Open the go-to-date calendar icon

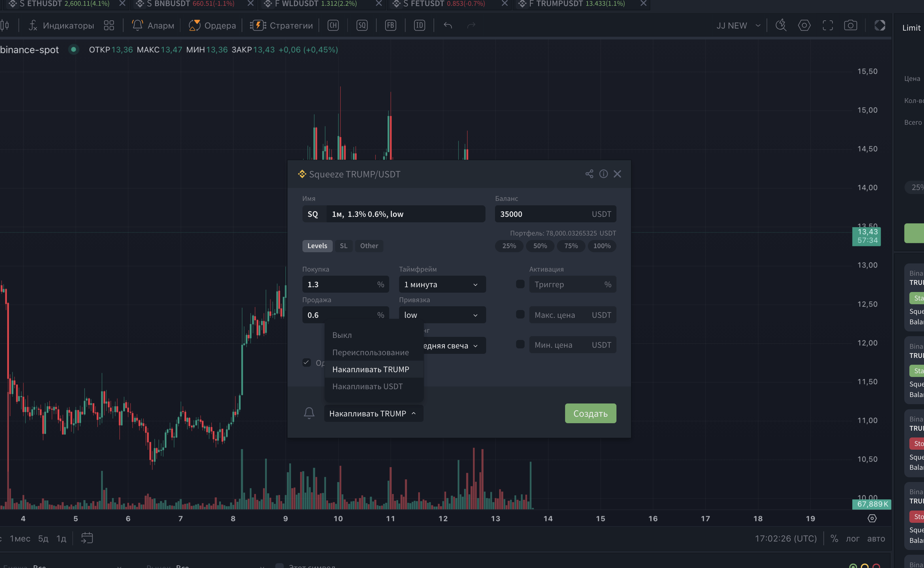87,538
